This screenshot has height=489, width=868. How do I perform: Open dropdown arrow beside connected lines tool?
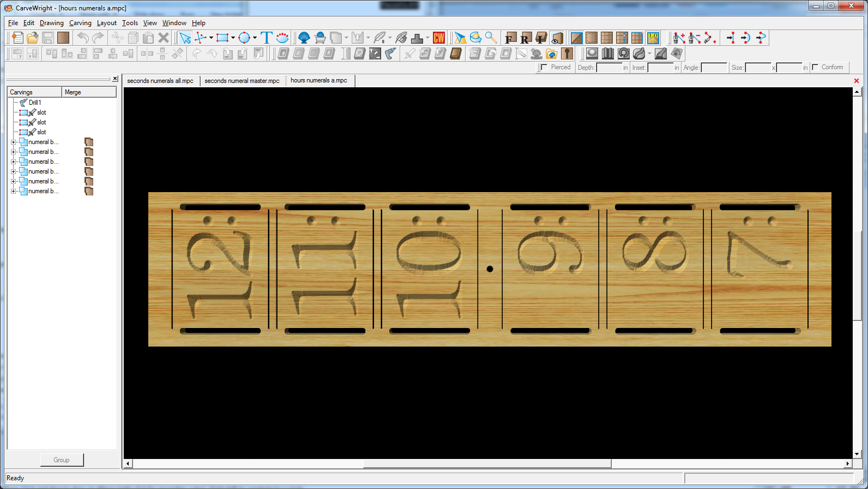(x=211, y=38)
